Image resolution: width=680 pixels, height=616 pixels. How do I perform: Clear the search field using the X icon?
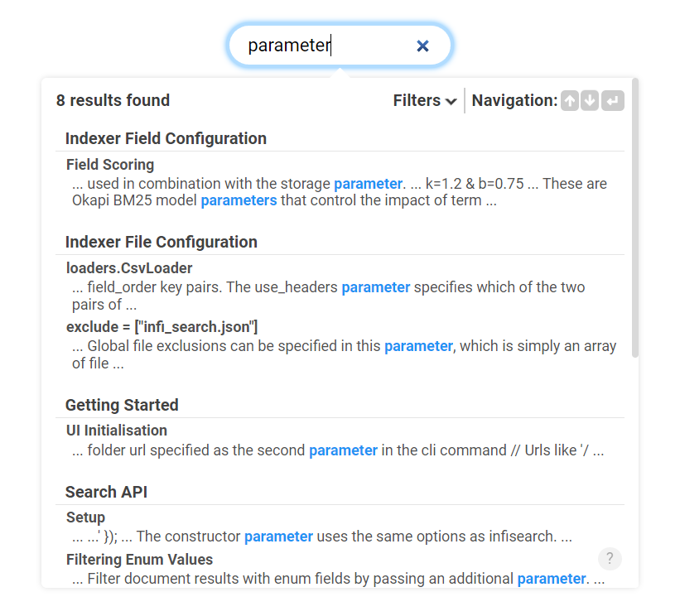pyautogui.click(x=422, y=46)
